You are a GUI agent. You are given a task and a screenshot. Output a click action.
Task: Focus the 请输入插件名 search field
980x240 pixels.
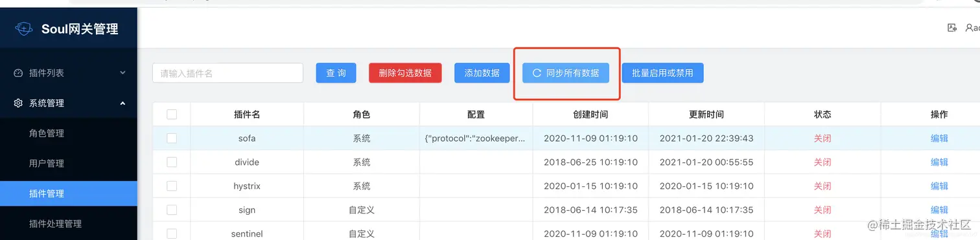click(228, 73)
